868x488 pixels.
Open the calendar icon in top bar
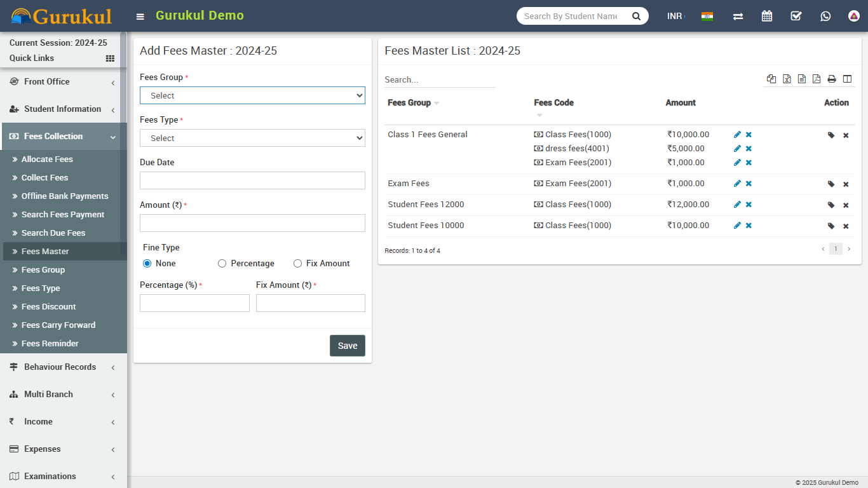tap(767, 16)
